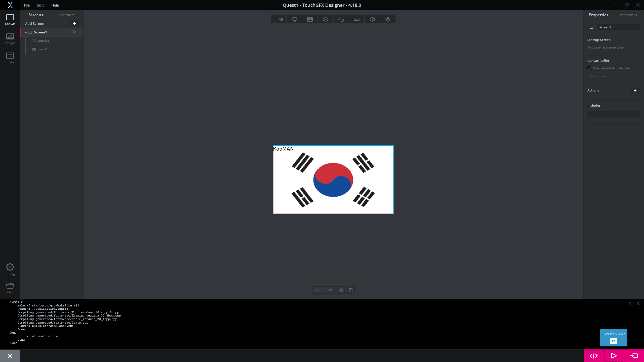The height and width of the screenshot is (362, 644).
Task: Open the Custom Containers widget category
Action: click(388, 19)
